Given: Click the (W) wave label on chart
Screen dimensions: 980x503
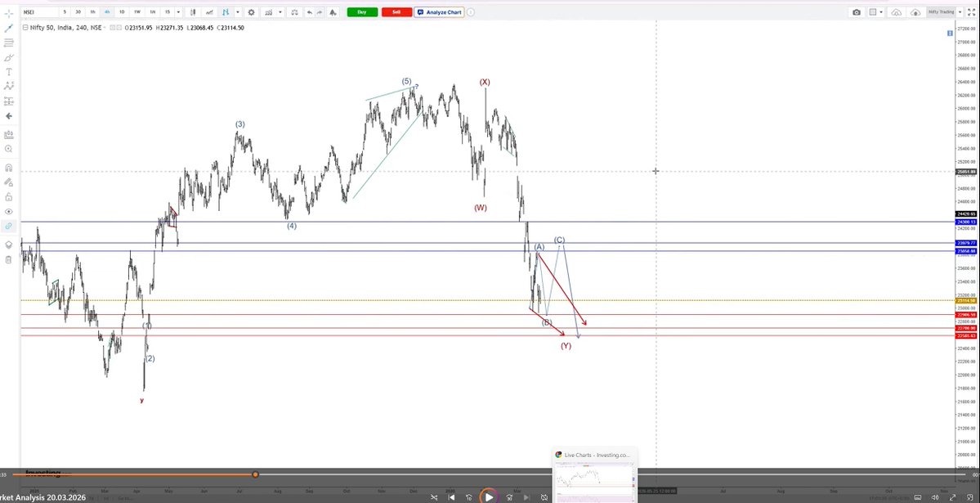Looking at the screenshot, I should pyautogui.click(x=480, y=207).
